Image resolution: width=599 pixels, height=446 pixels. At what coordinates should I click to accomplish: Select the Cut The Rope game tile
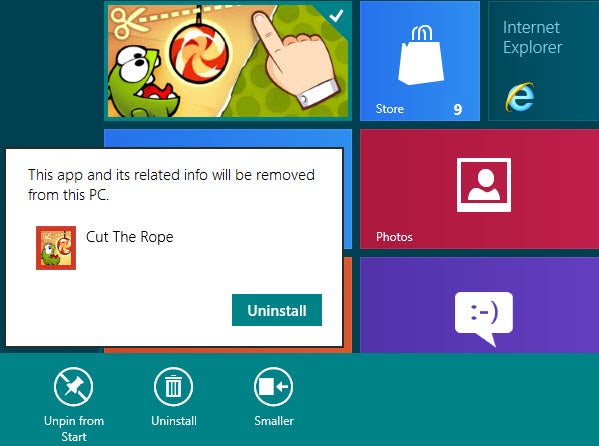pos(228,61)
